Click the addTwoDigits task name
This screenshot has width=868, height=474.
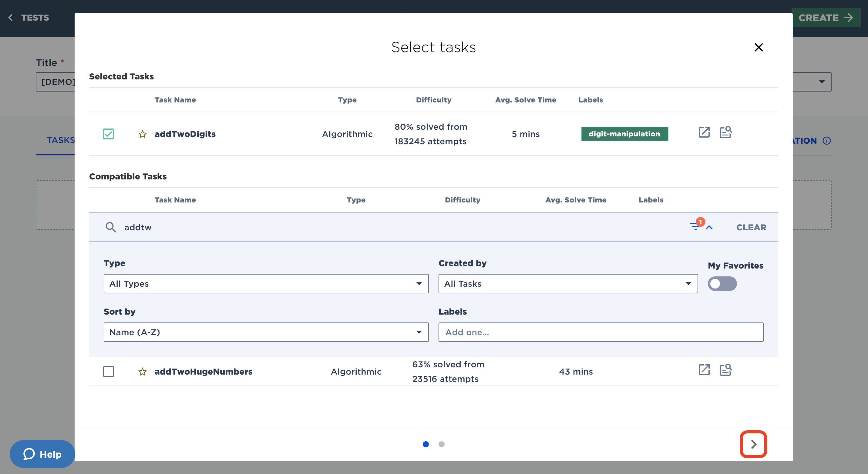point(185,134)
